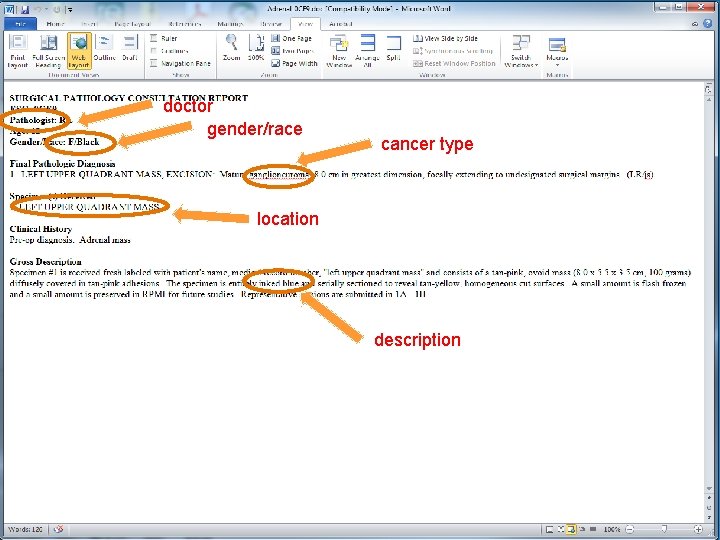Switch to Draft view

tap(129, 48)
